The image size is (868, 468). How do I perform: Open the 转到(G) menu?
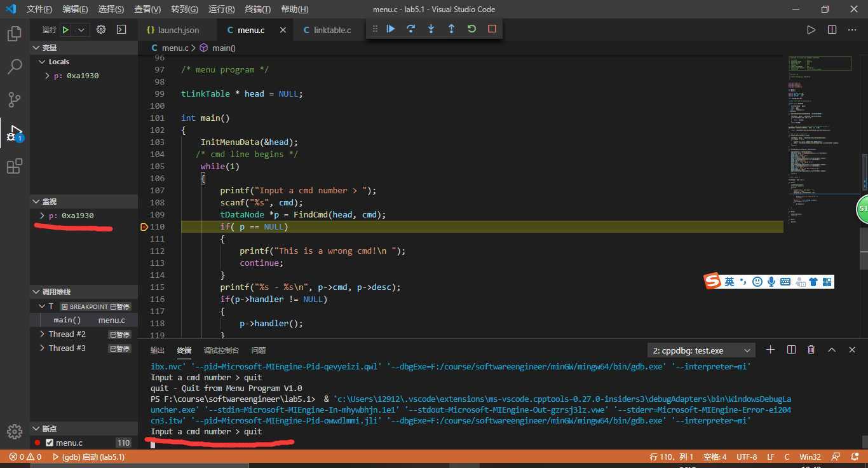click(184, 10)
